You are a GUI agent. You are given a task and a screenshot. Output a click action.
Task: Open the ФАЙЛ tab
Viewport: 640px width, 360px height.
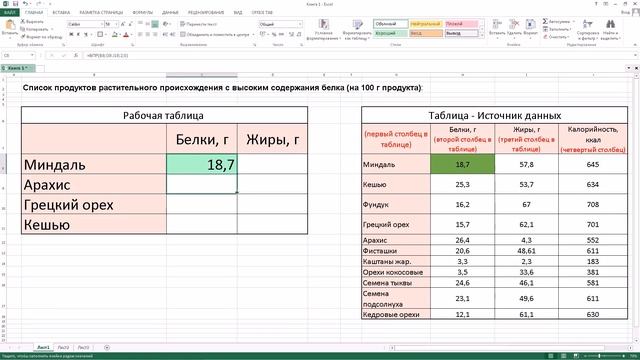pyautogui.click(x=9, y=12)
